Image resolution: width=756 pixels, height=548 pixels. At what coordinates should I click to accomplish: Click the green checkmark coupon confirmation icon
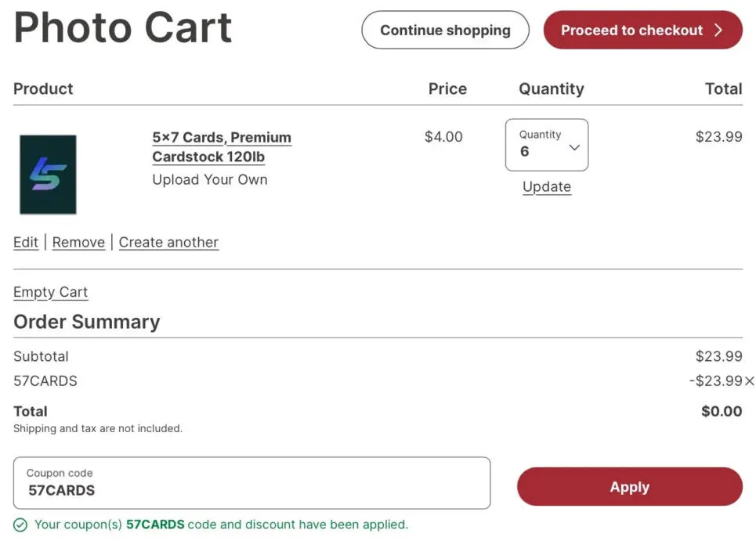click(17, 525)
